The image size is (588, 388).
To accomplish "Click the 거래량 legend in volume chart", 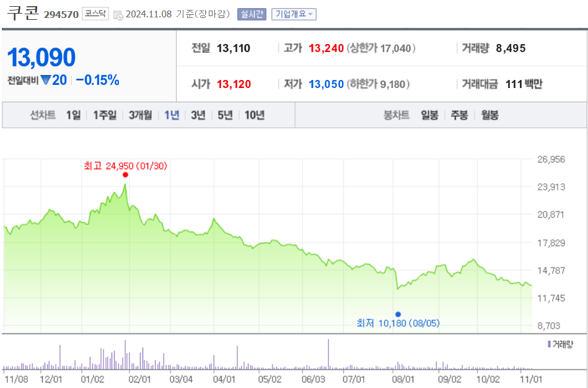I will [561, 345].
